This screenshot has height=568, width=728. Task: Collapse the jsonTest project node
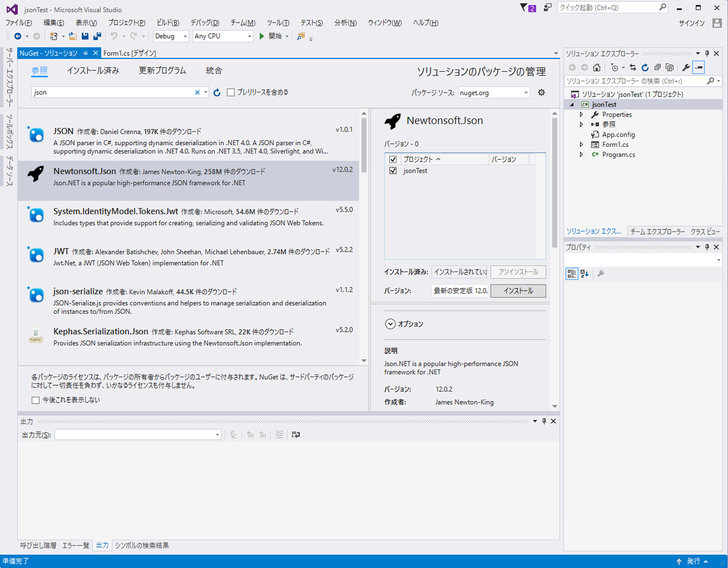point(571,105)
